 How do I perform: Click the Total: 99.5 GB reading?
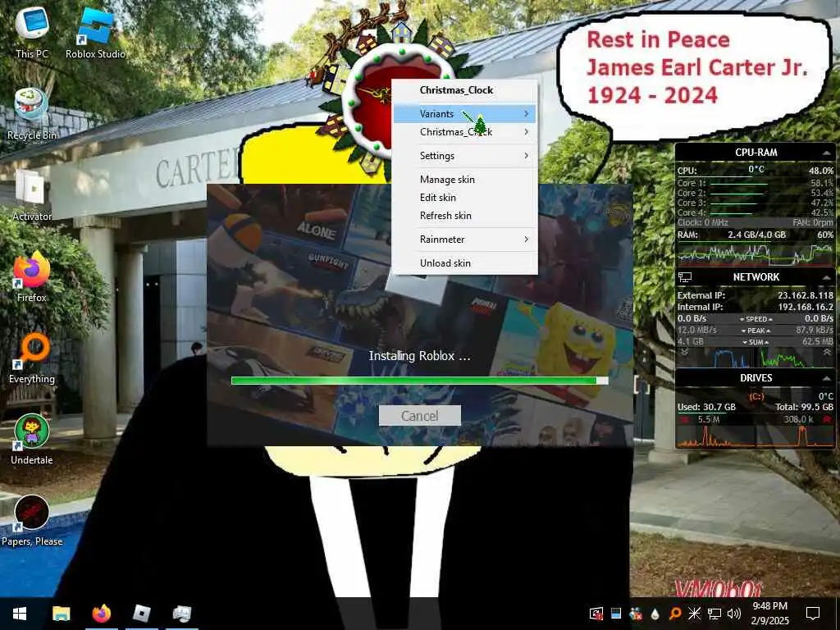804,407
